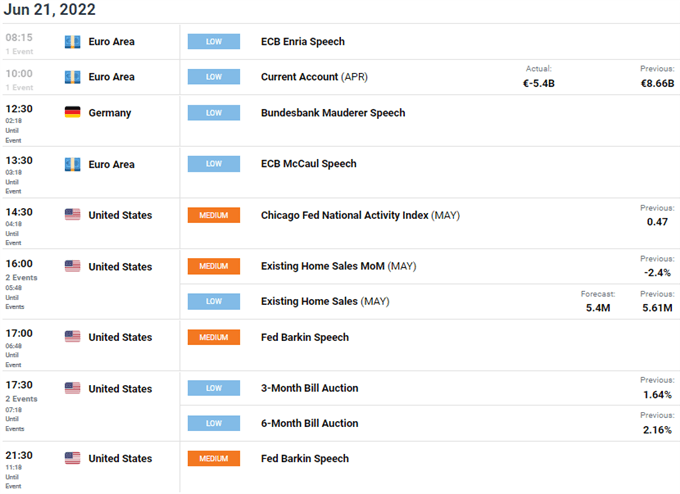
Task: Click the United States flag at 21:30
Action: tap(72, 458)
